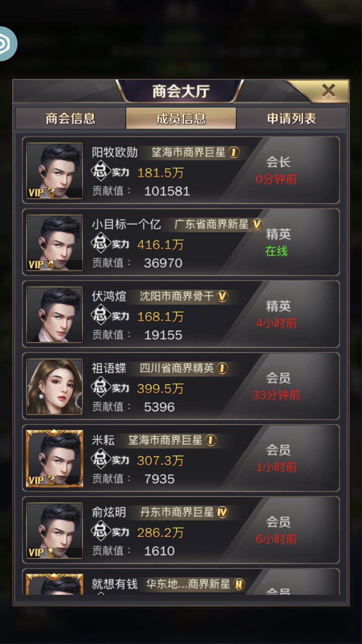Image resolution: width=362 pixels, height=644 pixels.
Task: Tap 米耘's gold-framed avatar
Action: tap(55, 459)
